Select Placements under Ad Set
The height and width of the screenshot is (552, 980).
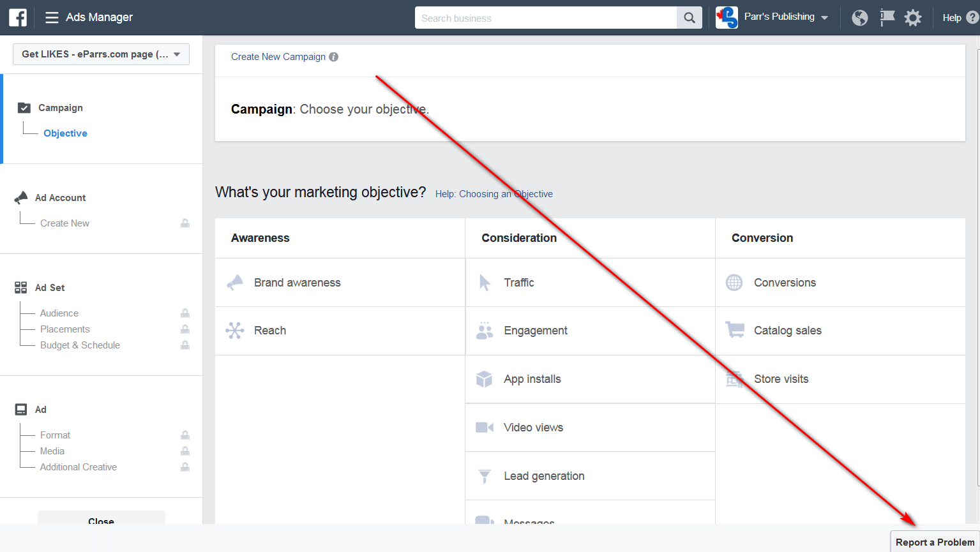65,329
